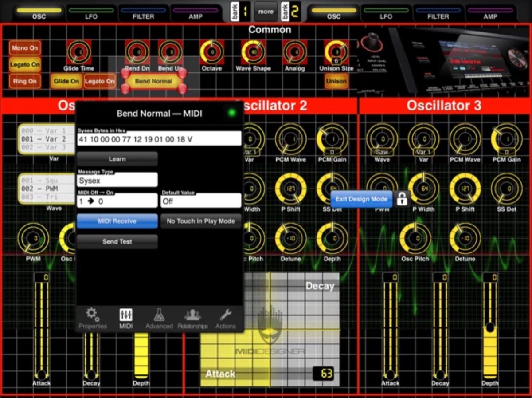Image resolution: width=532 pixels, height=398 pixels.
Task: Click the Oscillator 3 Depth slider
Action: point(489,326)
